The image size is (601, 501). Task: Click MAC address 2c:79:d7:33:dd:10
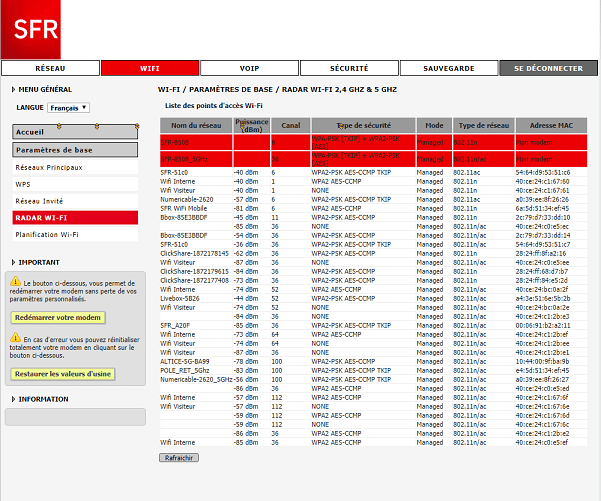(543, 217)
